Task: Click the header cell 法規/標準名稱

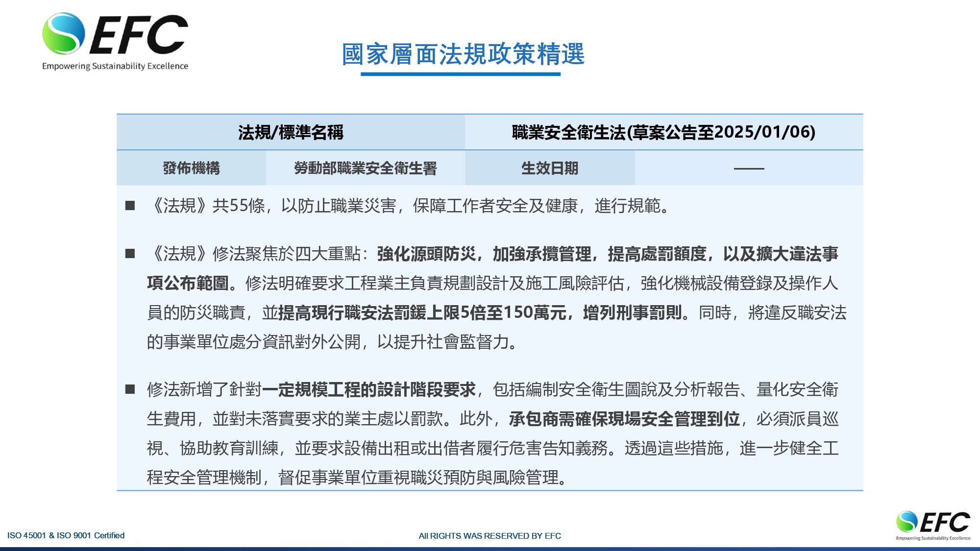Action: 291,132
